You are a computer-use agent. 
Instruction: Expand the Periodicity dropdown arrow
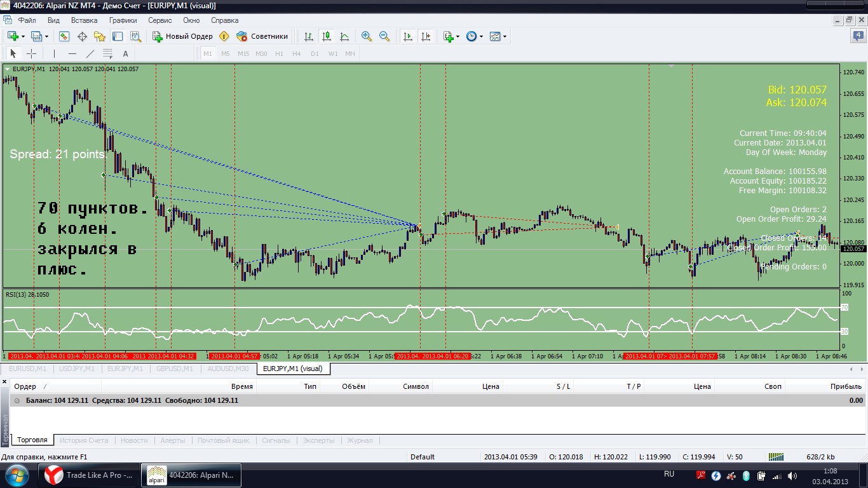[x=481, y=36]
